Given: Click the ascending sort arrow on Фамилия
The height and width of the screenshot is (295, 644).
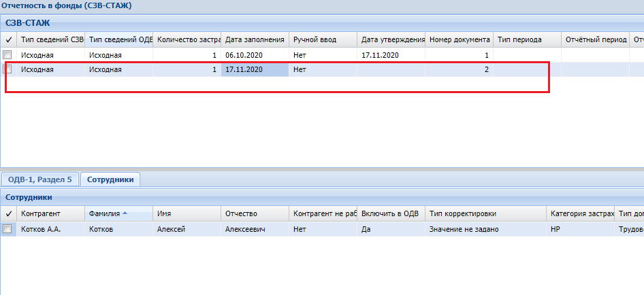Looking at the screenshot, I should coord(125,213).
